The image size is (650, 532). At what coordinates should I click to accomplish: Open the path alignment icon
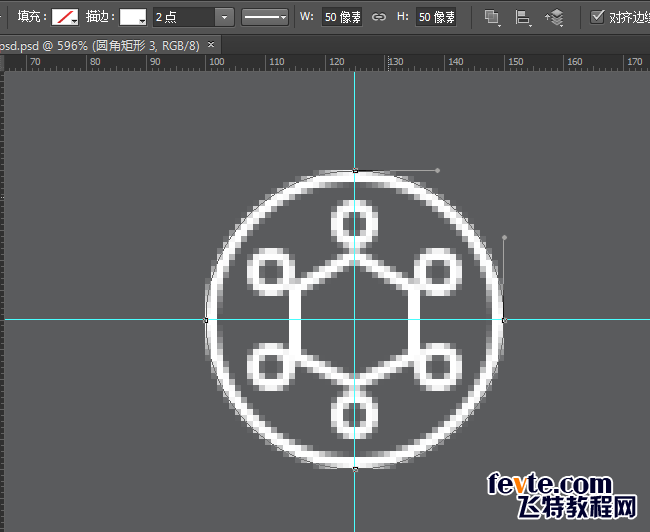tap(523, 17)
